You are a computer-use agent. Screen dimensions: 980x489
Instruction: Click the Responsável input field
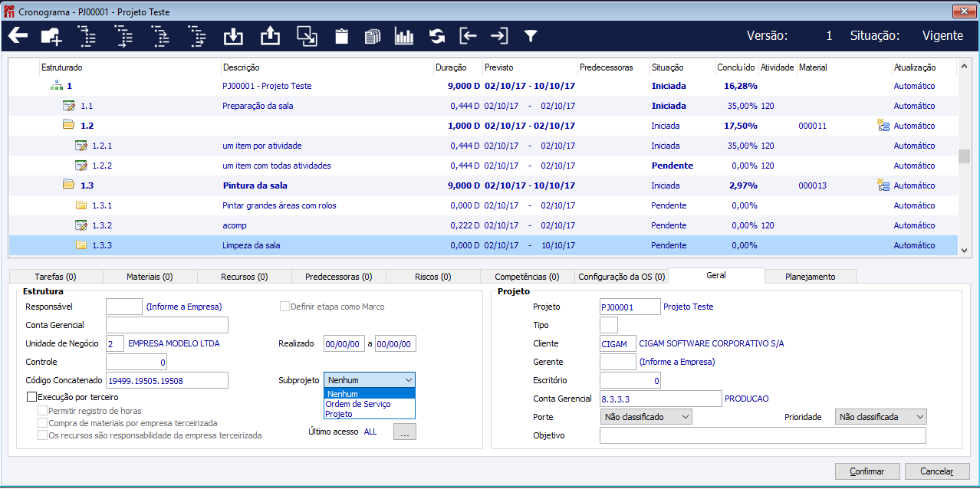(x=124, y=307)
